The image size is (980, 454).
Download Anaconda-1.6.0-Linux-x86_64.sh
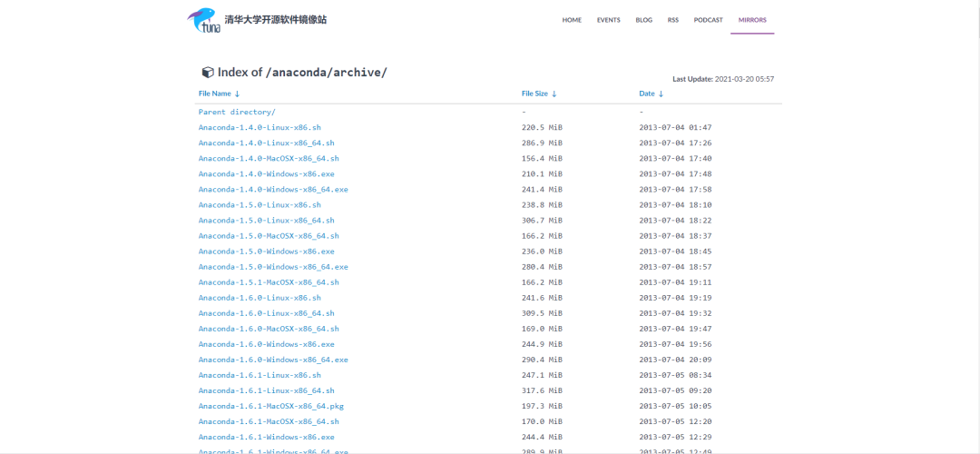click(x=266, y=313)
